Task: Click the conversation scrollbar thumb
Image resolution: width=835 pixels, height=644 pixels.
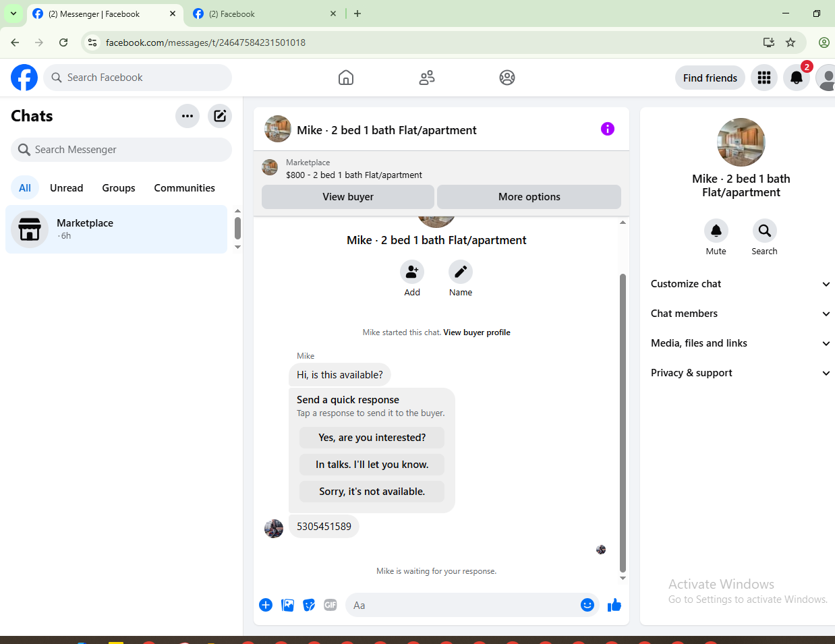Action: (623, 423)
